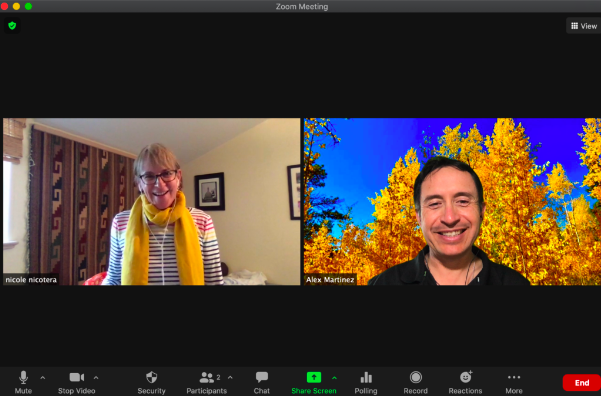Click the 'nicole nicotera' name label
Viewport: 601px width, 396px height.
coord(31,279)
